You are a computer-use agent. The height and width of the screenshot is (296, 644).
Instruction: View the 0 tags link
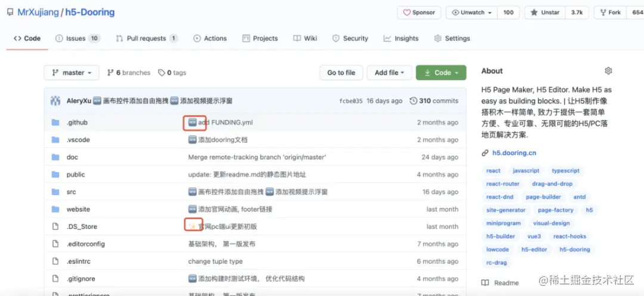tap(172, 73)
